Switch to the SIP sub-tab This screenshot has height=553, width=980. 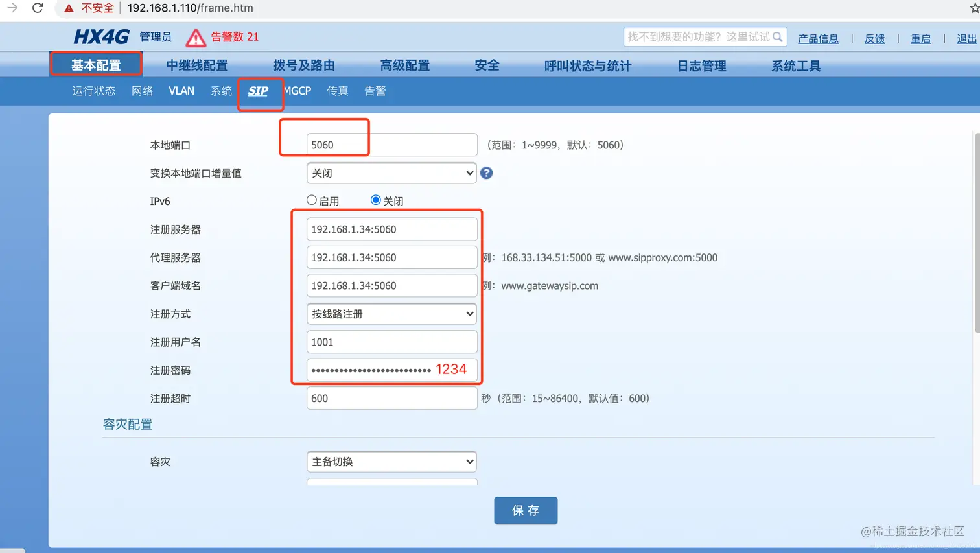pyautogui.click(x=258, y=91)
